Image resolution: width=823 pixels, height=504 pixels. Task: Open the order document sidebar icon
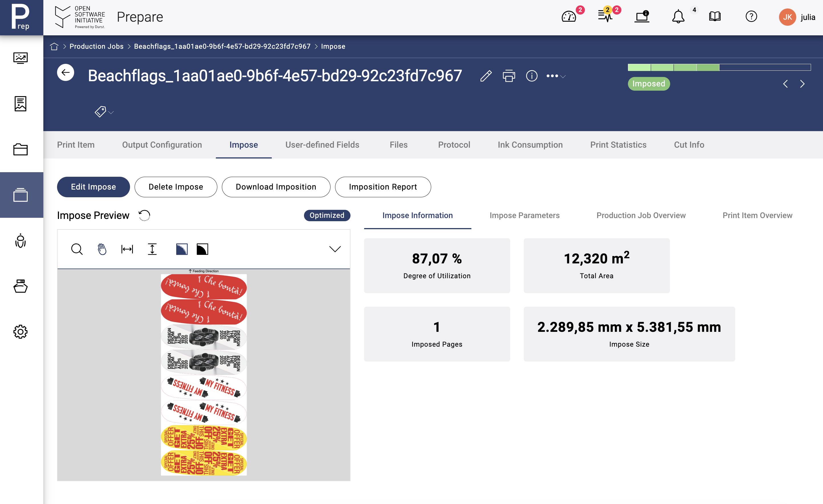[x=20, y=103]
